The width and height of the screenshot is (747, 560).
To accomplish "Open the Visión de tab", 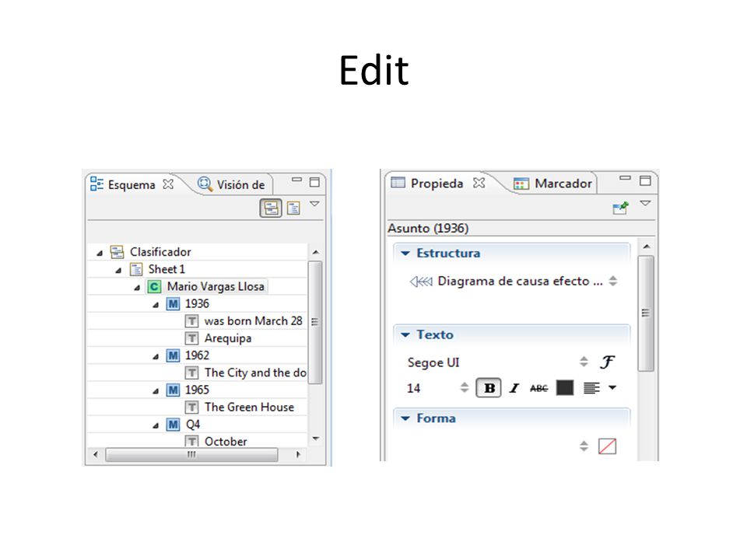I will click(231, 185).
